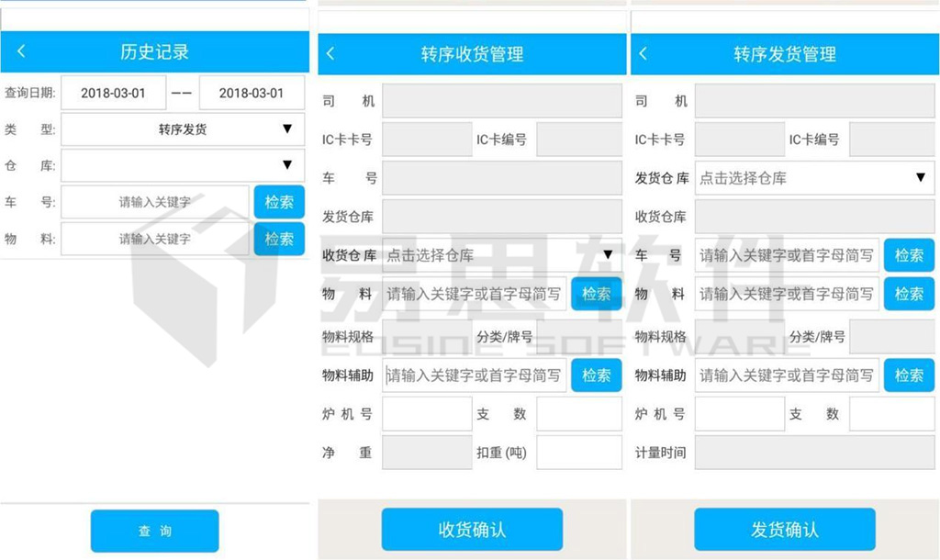940x560 pixels.
Task: Click 检索 for 物料 on receiving screen
Action: coord(597,294)
